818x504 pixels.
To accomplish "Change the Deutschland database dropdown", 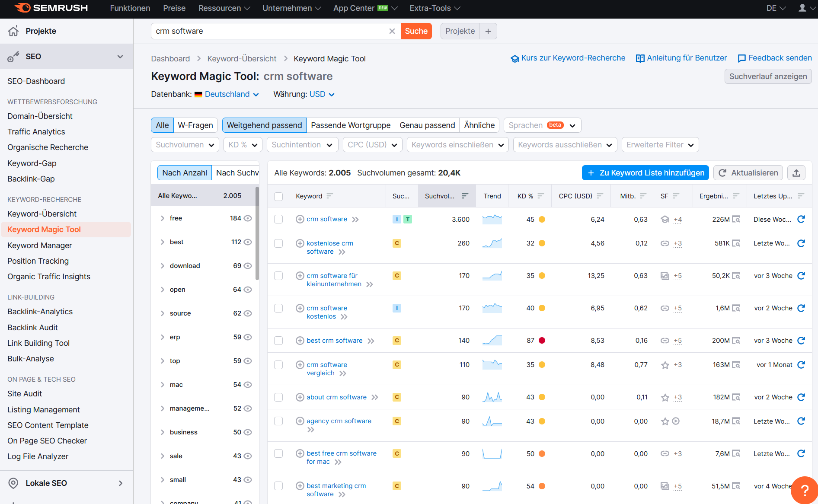I will (x=227, y=94).
